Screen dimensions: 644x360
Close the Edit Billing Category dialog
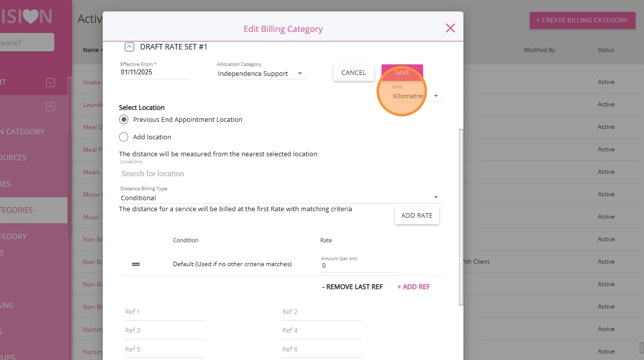coord(450,28)
